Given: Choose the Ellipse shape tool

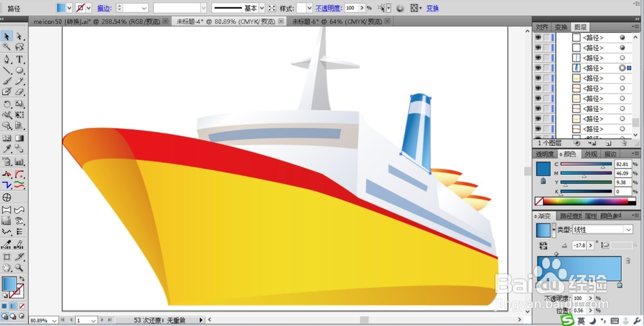Looking at the screenshot, I should tap(19, 70).
